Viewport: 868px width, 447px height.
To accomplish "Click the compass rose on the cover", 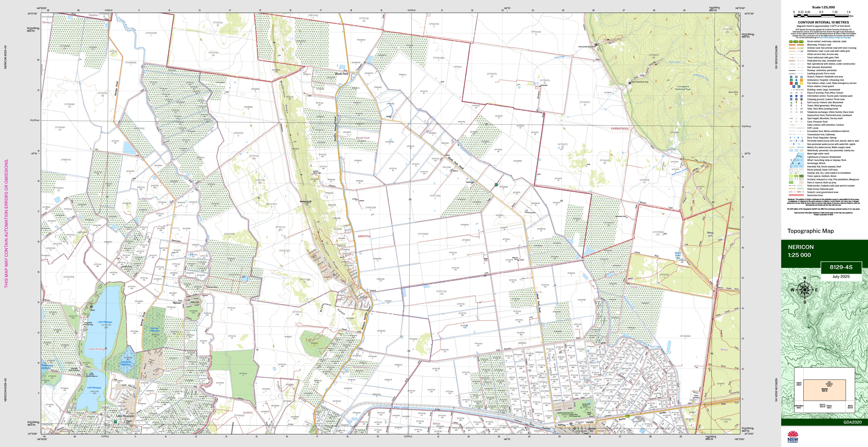I will pyautogui.click(x=805, y=289).
